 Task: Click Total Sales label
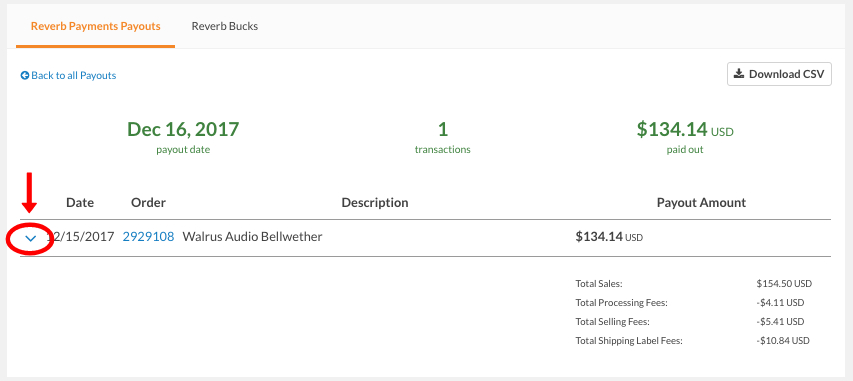coord(599,284)
